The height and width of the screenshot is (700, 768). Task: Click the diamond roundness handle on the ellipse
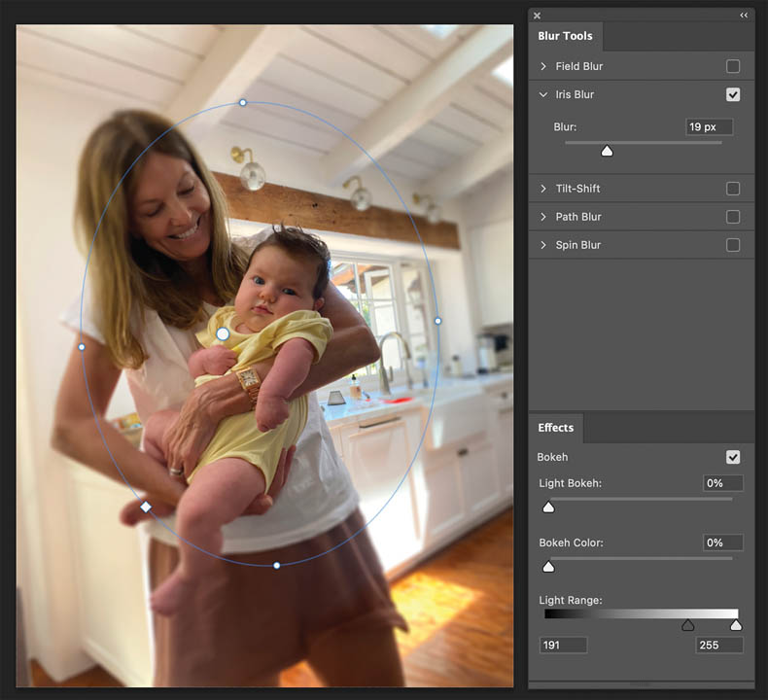click(x=146, y=507)
